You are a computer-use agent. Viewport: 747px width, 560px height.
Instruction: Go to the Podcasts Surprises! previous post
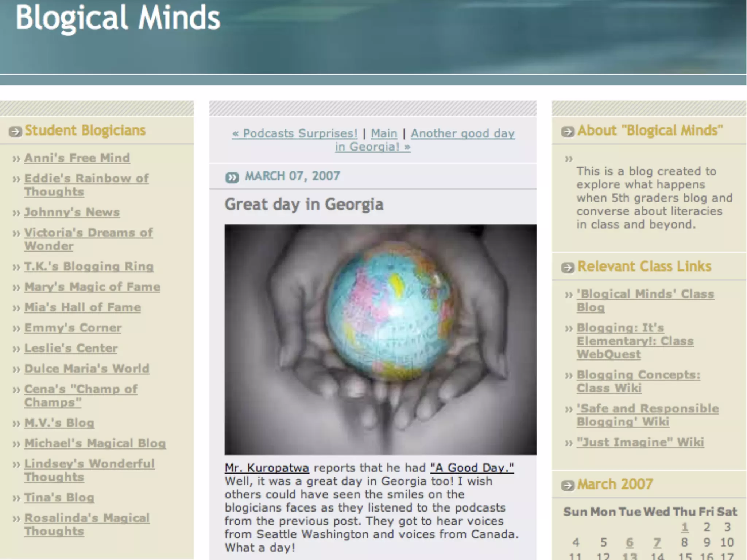pos(295,133)
